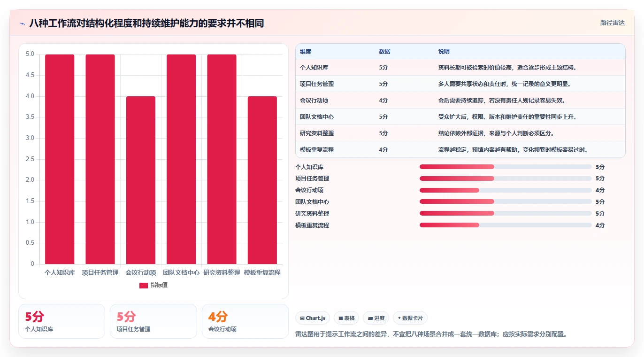644x357 pixels.
Task: Click the 指标值 legend text
Action: [x=159, y=286]
